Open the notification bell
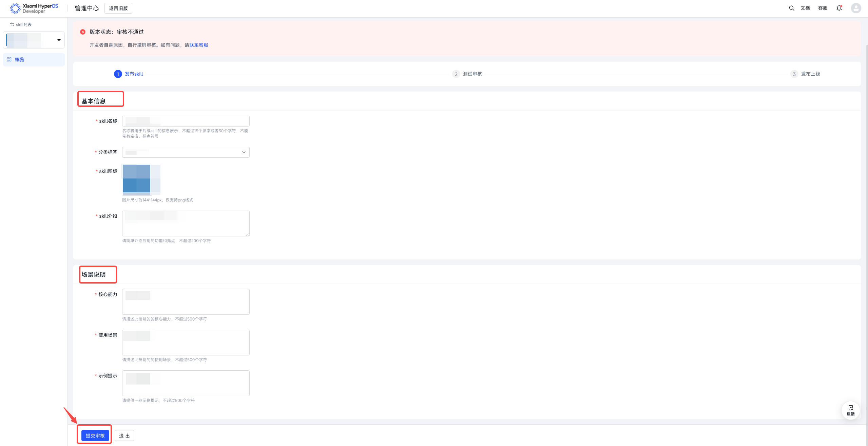 839,8
